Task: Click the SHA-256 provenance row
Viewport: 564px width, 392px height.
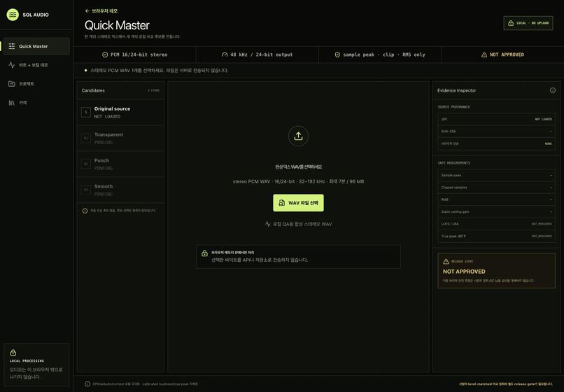Action: click(x=496, y=132)
